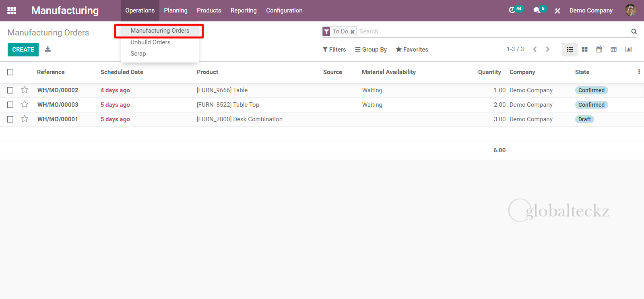Viewport: 644px width, 299px height.
Task: Switch to pivot table view
Action: [x=614, y=49]
